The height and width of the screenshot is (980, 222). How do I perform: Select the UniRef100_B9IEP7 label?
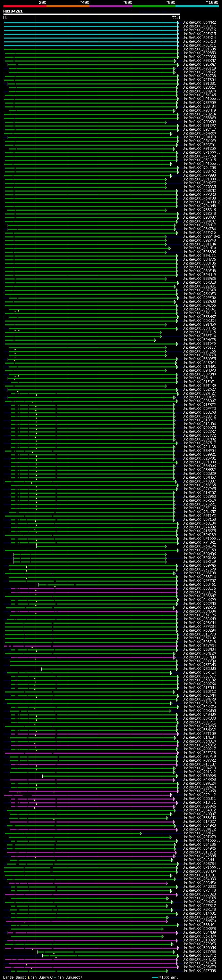199,125
